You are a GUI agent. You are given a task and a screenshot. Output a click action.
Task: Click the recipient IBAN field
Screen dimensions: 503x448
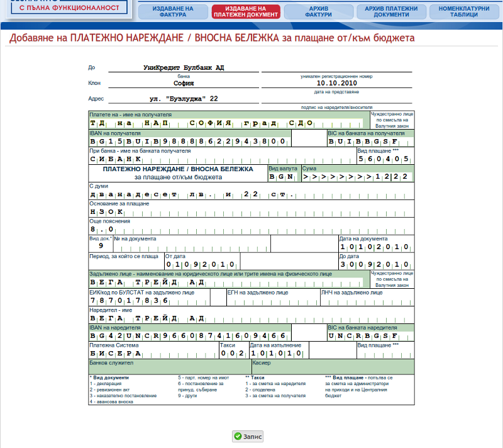[190, 142]
